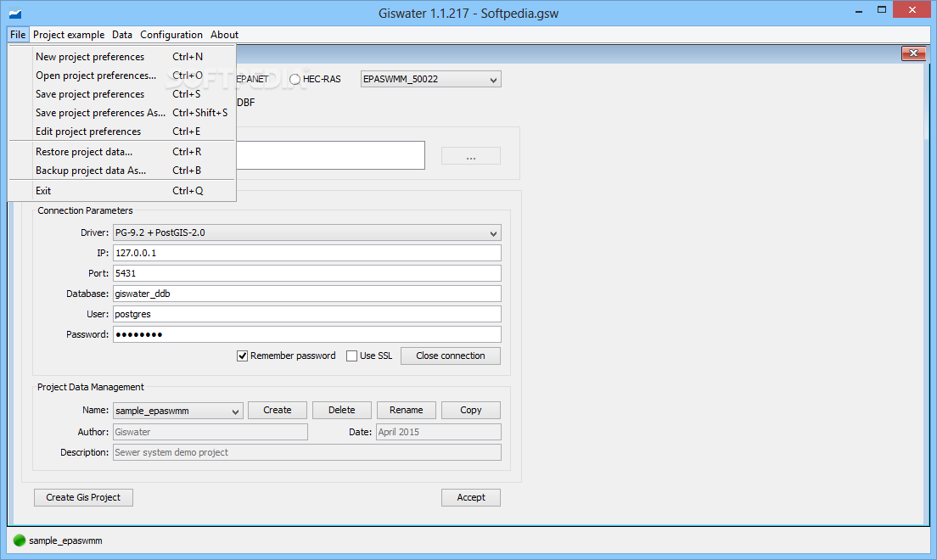937x560 pixels.
Task: Click the Create Gis Project button
Action: tap(84, 497)
